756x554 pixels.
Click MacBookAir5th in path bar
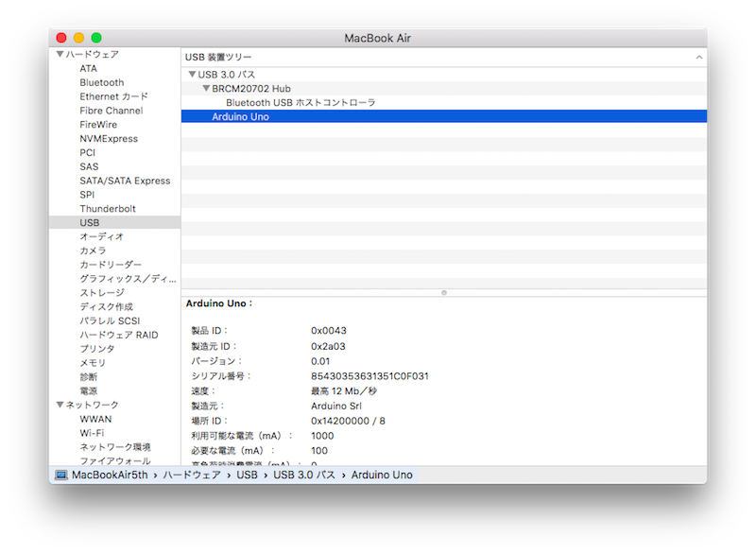point(110,475)
